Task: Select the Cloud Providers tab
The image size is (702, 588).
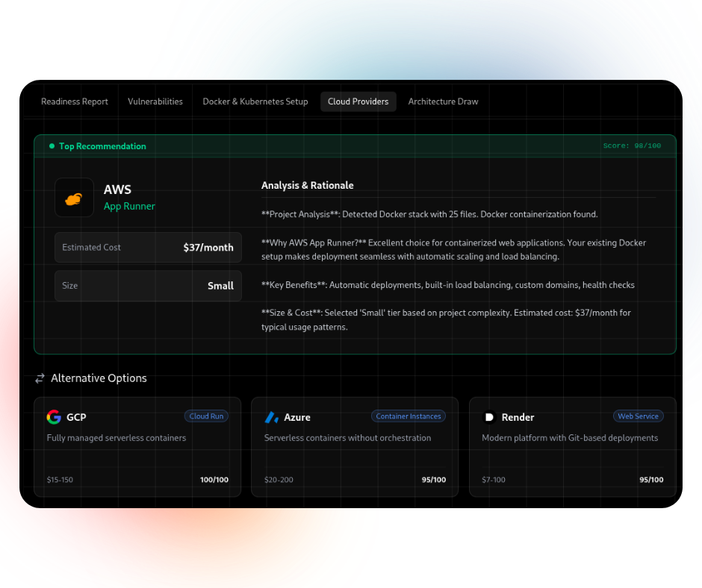Action: 358,101
